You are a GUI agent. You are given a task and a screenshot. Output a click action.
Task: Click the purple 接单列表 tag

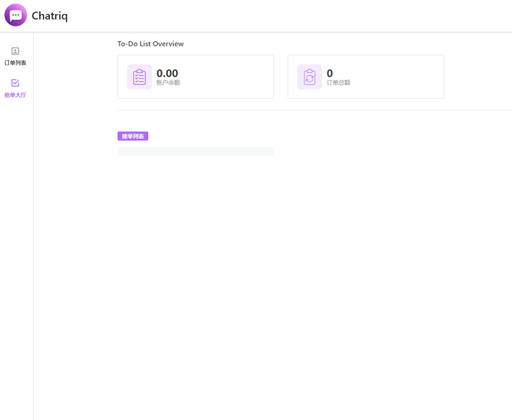pyautogui.click(x=133, y=137)
